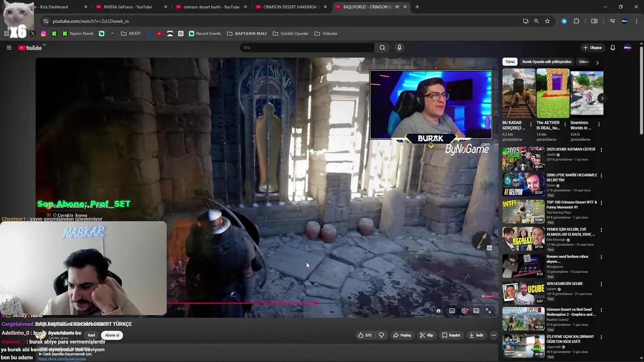
Task: Start voice search with microphone icon
Action: pyautogui.click(x=399, y=48)
